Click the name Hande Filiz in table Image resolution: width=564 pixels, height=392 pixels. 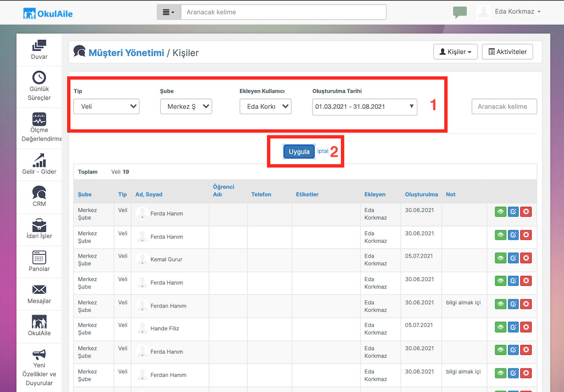[164, 329]
